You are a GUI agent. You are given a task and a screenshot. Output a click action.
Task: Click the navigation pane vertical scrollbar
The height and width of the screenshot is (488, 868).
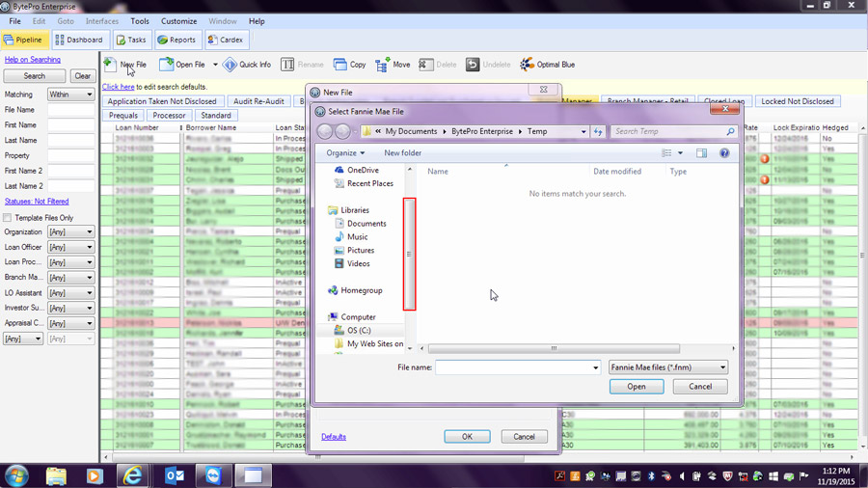click(410, 254)
